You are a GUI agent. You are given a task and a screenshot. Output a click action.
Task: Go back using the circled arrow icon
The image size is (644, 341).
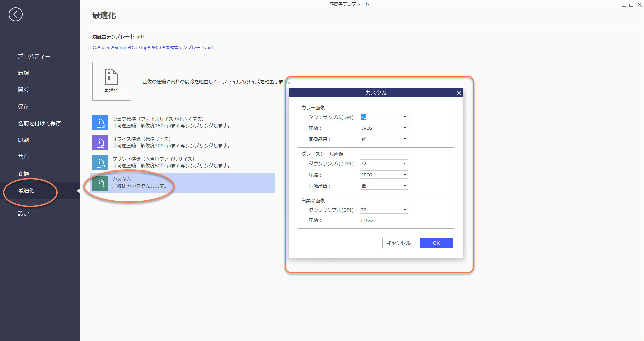[16, 14]
